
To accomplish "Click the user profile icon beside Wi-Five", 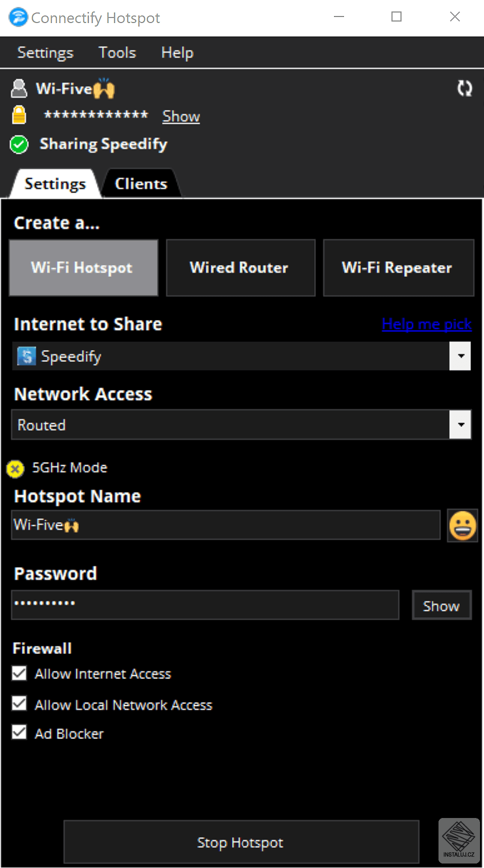I will (x=19, y=88).
